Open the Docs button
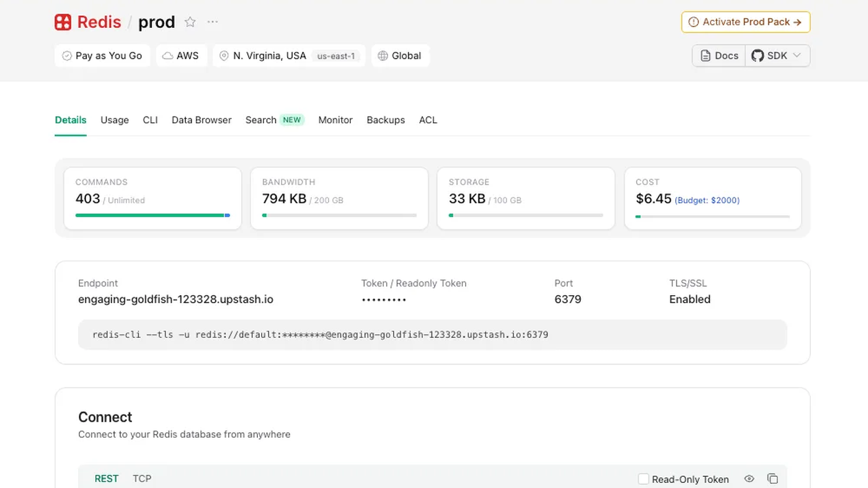868x488 pixels. pyautogui.click(x=719, y=56)
